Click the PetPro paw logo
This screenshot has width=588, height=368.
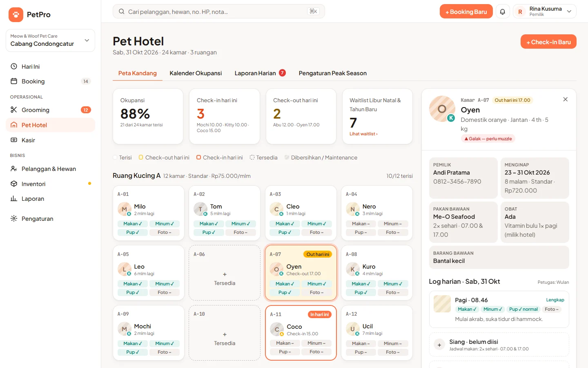[16, 15]
